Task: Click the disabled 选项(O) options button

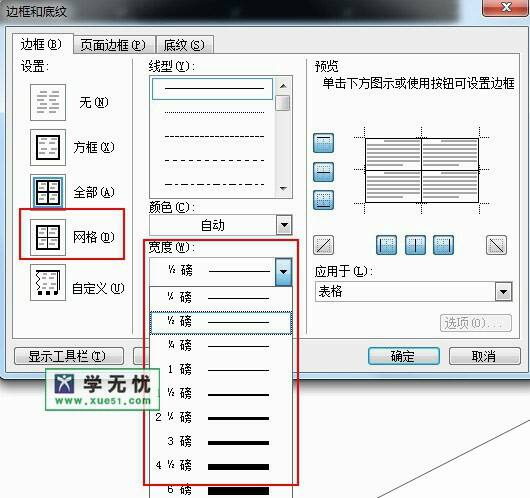Action: (476, 324)
